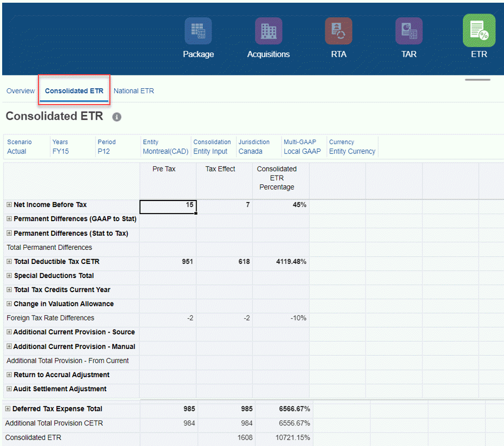The height and width of the screenshot is (446, 504).
Task: Open the TAR icon
Action: coord(409,31)
